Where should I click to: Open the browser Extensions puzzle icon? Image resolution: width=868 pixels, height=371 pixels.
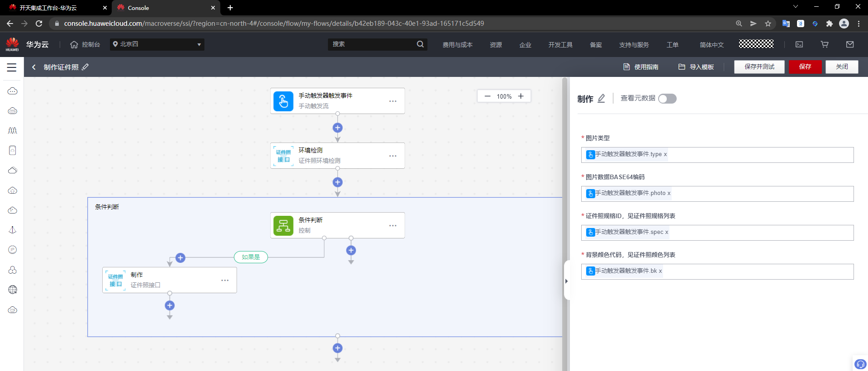[830, 24]
